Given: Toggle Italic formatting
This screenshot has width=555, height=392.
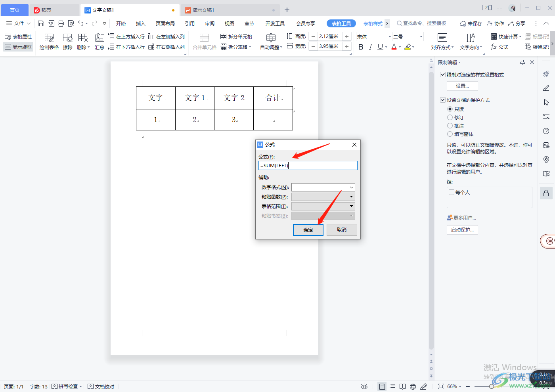Looking at the screenshot, I should click(x=370, y=47).
